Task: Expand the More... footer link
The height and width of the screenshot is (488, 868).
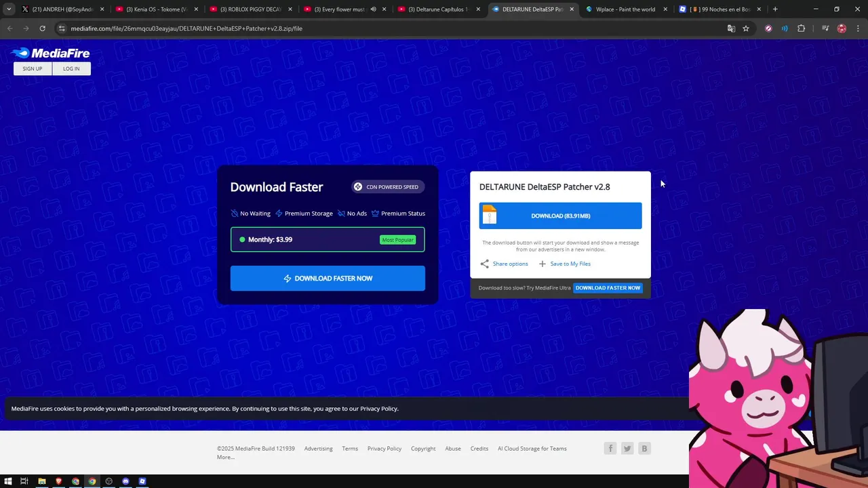Action: [x=226, y=457]
